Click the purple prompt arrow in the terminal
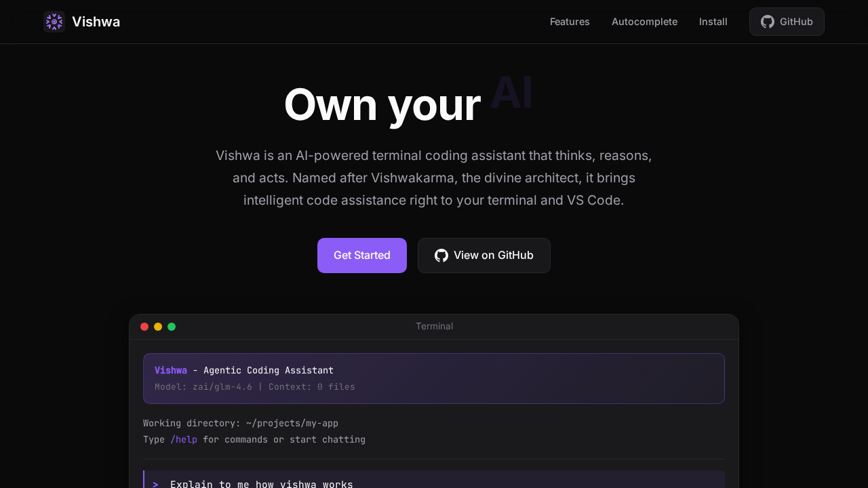This screenshot has height=488, width=868. click(155, 484)
